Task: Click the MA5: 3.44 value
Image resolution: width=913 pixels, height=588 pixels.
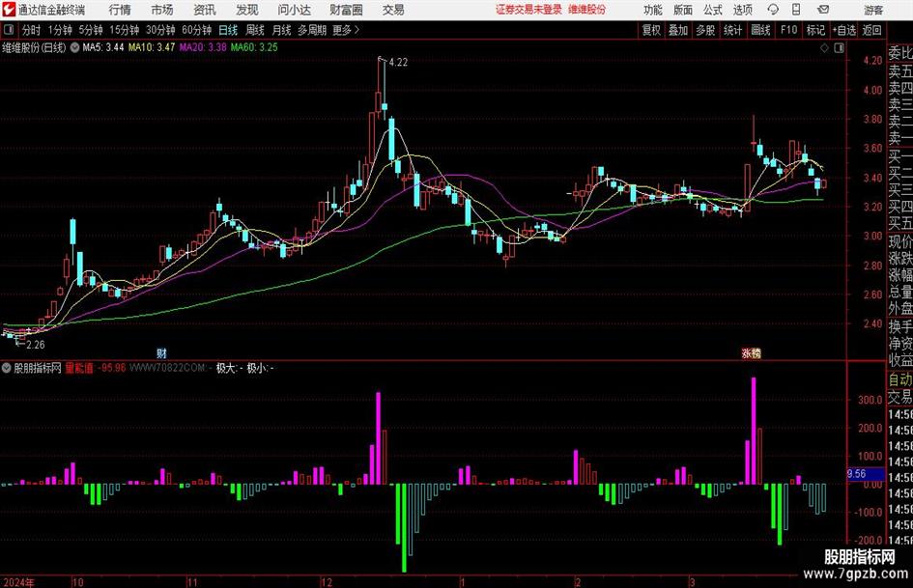Action: coord(103,47)
